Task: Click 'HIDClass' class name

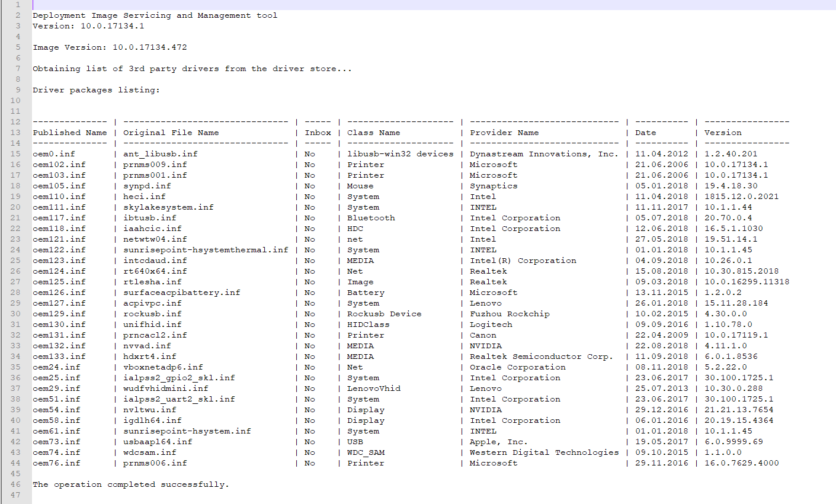Action: point(368,325)
